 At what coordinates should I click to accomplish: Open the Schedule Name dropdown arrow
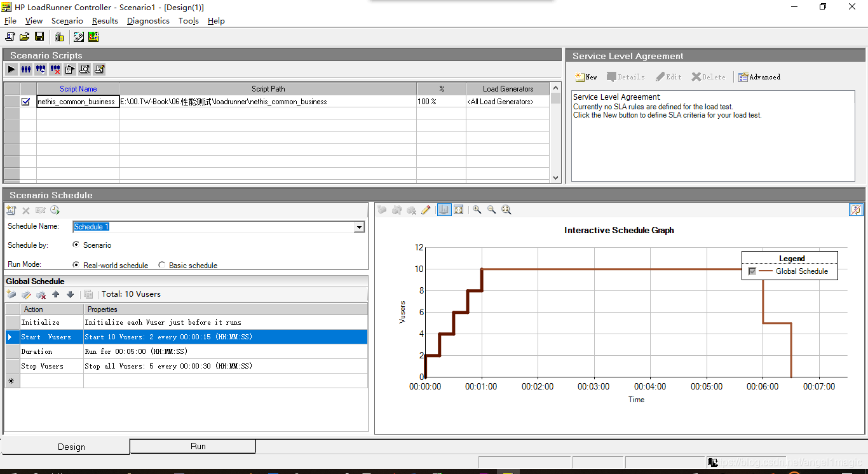(x=360, y=227)
